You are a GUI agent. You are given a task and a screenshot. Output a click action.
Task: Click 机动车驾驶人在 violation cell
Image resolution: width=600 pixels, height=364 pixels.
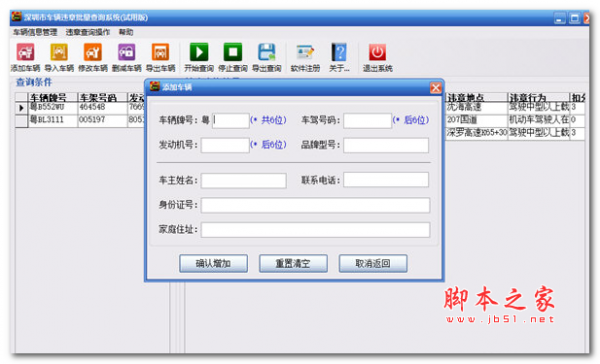point(538,120)
